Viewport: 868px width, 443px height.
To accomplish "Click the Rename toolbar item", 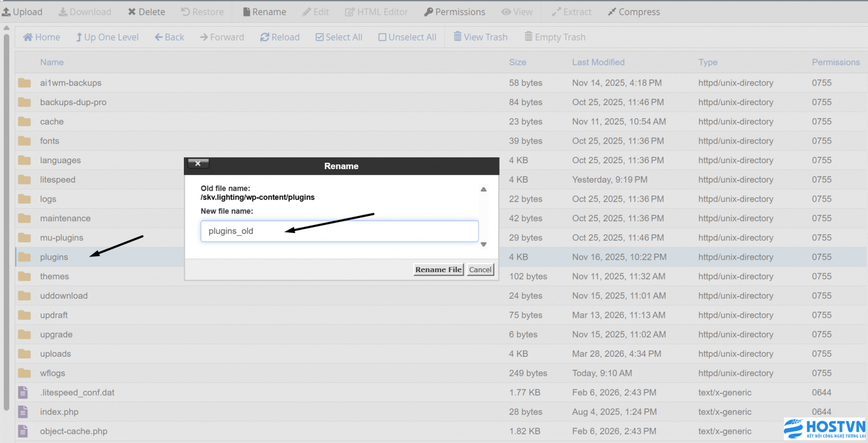I will tap(264, 12).
